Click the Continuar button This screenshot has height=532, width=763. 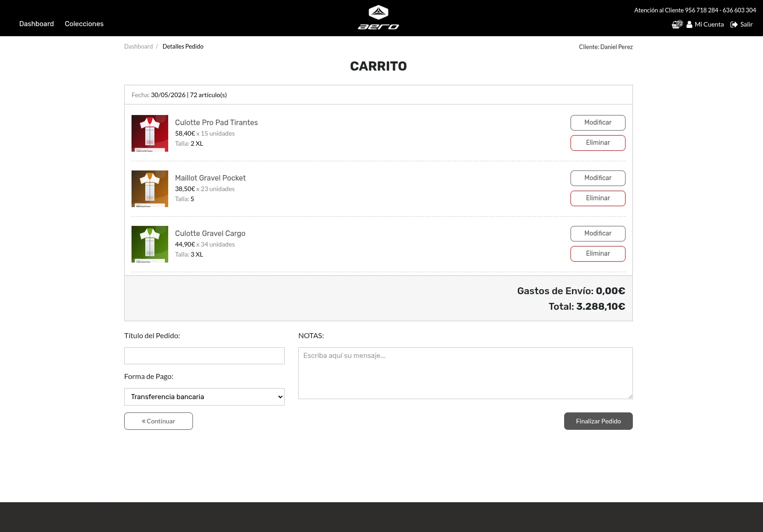coord(159,421)
